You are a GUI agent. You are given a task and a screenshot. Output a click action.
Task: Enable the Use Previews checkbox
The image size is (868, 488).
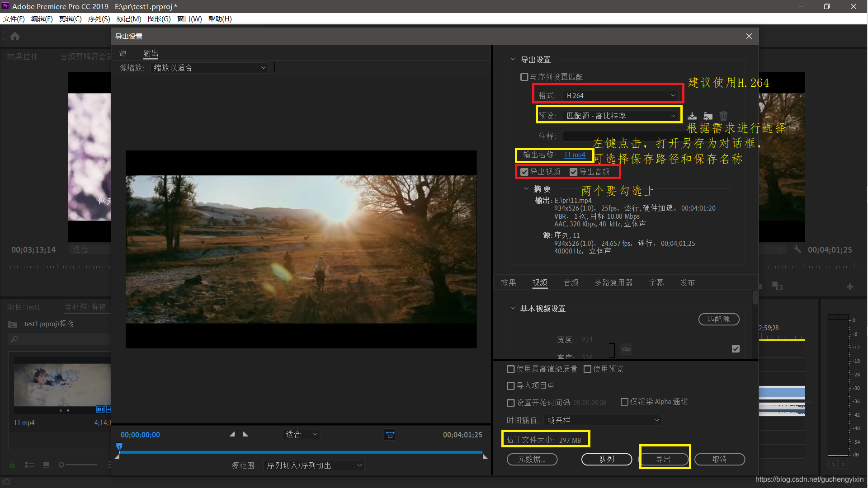click(588, 369)
